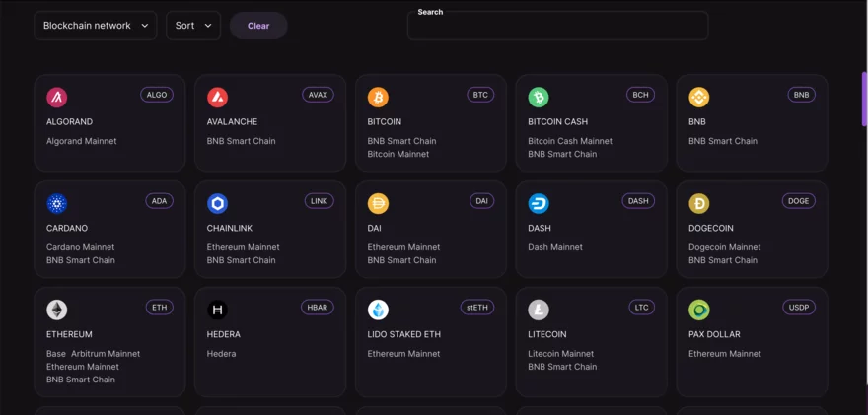Expand the Sort dropdown

point(193,26)
